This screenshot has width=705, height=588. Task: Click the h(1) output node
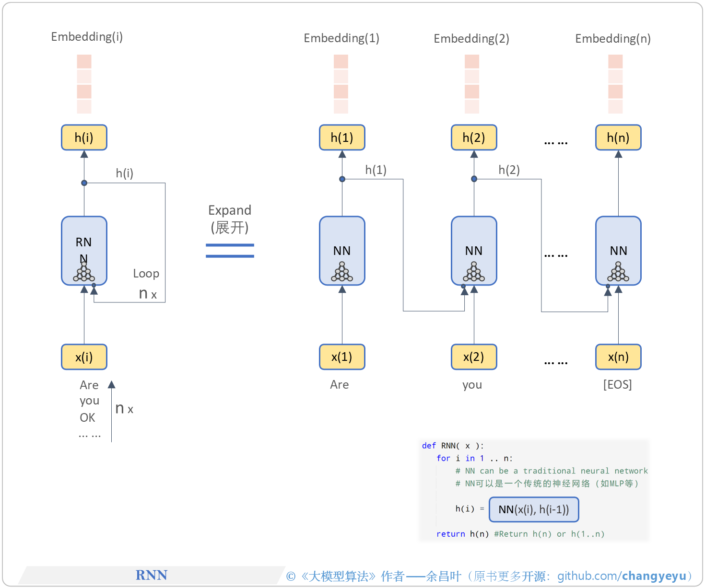342,138
